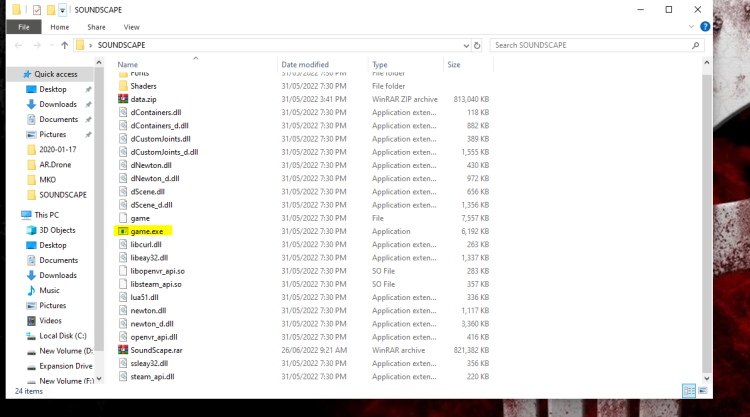Open pinned Downloads under Quick access
Viewport: 750px width, 417px height.
tap(58, 104)
